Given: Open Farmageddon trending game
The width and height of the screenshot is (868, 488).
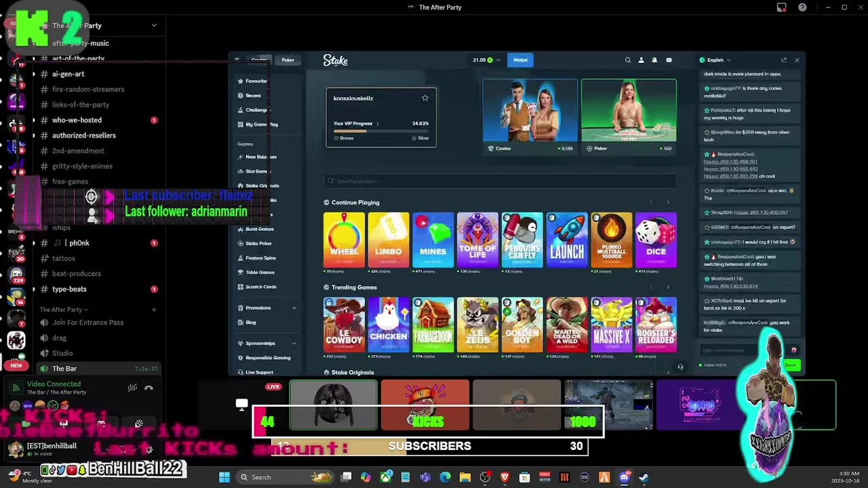Looking at the screenshot, I should point(433,325).
